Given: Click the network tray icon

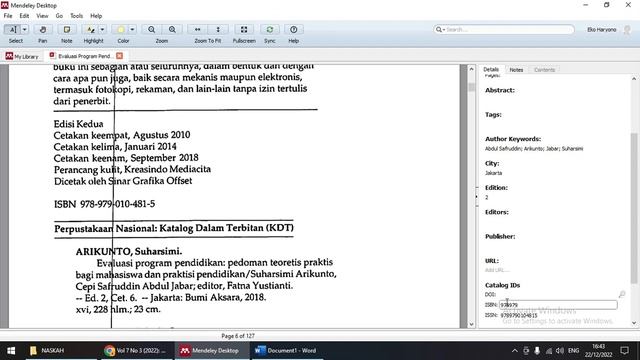Looking at the screenshot, I should pyautogui.click(x=549, y=351).
